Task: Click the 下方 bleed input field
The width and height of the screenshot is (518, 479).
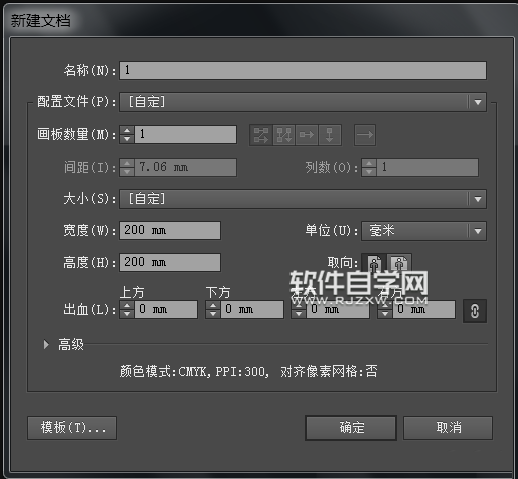Action: click(252, 309)
